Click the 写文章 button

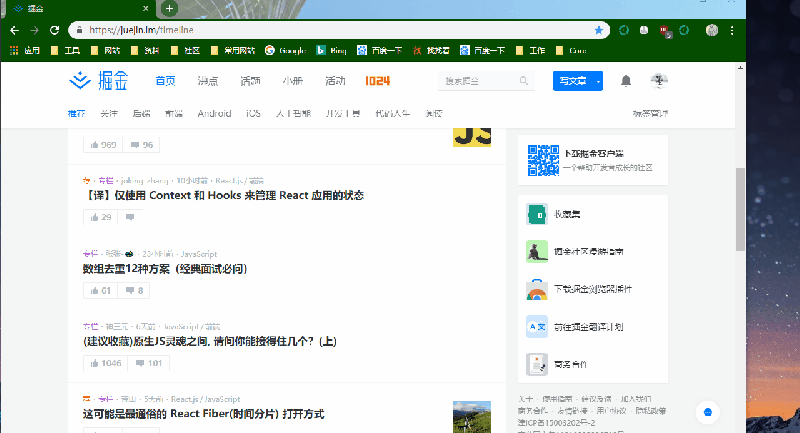572,81
